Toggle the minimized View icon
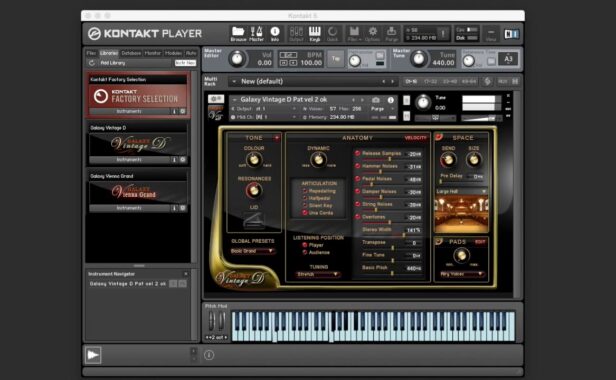616x380 pixels. pyautogui.click(x=491, y=34)
